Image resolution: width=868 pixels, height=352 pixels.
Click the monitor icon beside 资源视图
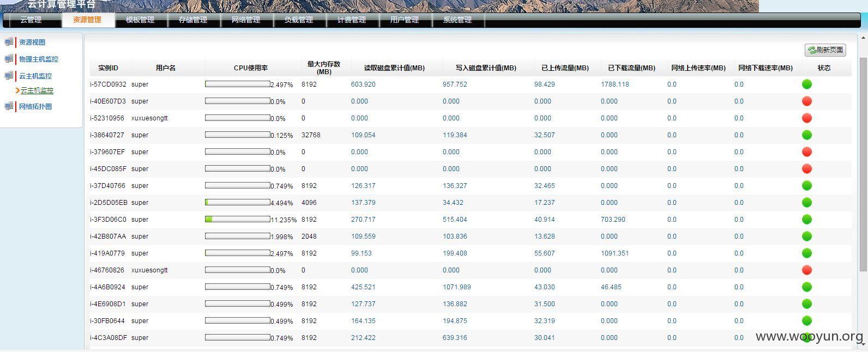pos(9,42)
